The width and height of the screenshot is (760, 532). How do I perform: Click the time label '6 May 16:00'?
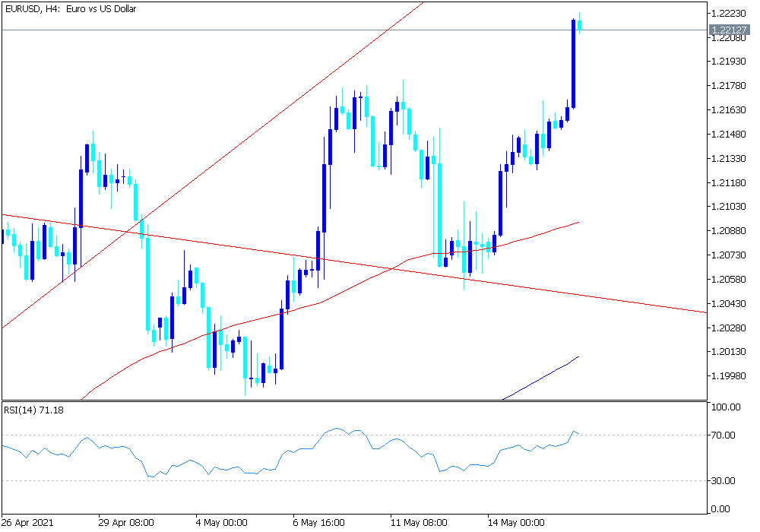click(319, 523)
